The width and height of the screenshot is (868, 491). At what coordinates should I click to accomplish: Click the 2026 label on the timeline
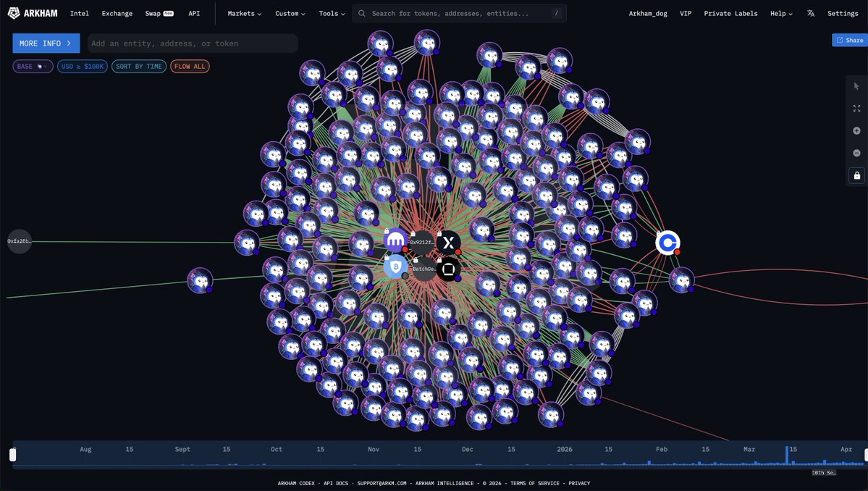click(x=565, y=449)
